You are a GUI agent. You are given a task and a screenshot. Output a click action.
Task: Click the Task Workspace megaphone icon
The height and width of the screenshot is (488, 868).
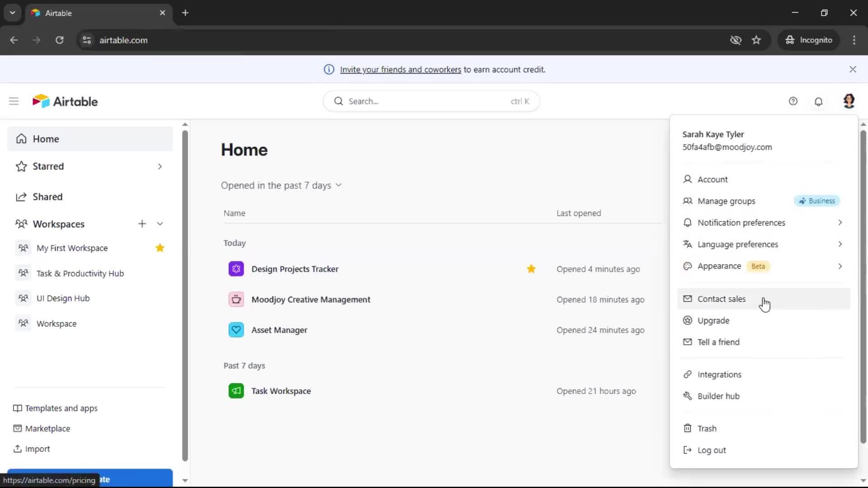pos(236,391)
